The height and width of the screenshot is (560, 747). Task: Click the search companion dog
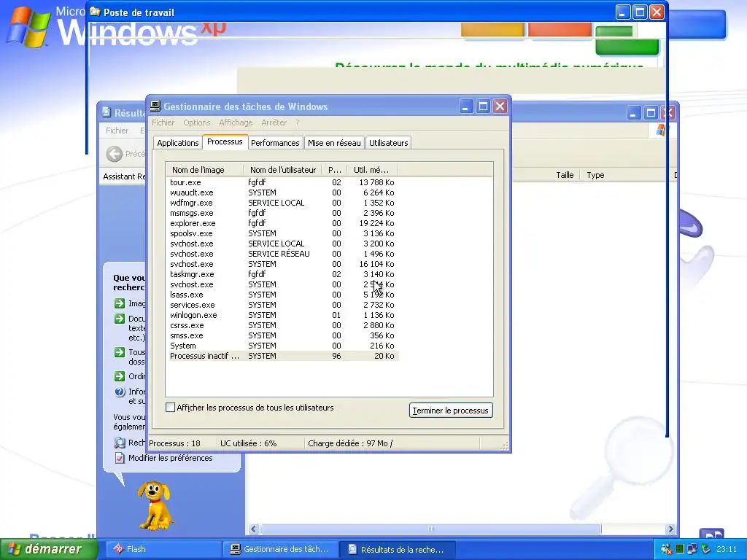(155, 506)
